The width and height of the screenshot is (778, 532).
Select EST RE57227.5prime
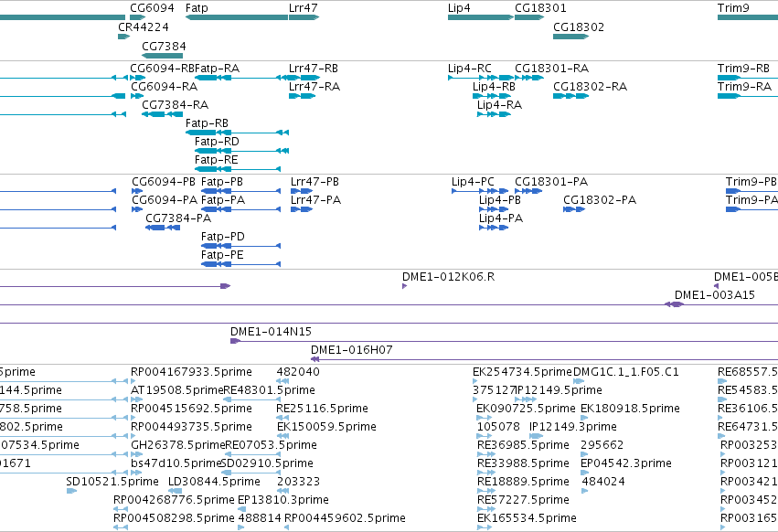coord(485,510)
